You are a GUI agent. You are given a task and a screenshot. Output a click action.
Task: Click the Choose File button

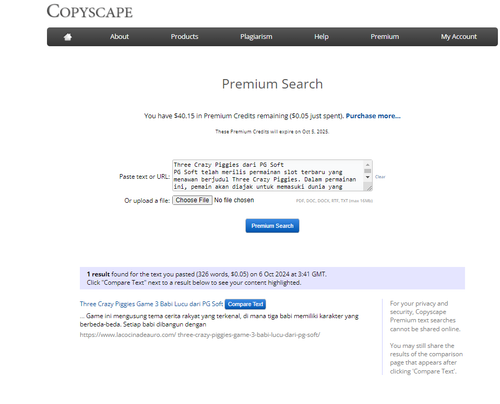pyautogui.click(x=192, y=200)
